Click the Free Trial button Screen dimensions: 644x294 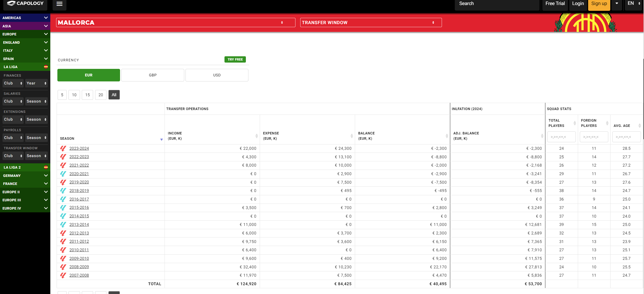click(555, 4)
